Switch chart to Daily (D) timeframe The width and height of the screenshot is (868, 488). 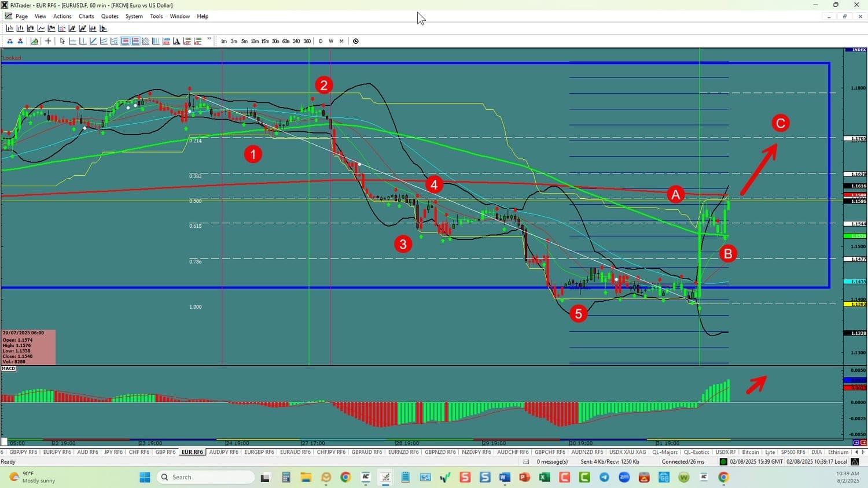(x=321, y=41)
